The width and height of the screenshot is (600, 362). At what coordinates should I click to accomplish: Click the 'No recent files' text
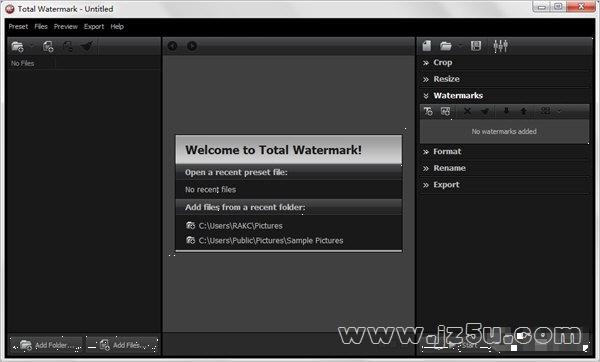pos(210,189)
